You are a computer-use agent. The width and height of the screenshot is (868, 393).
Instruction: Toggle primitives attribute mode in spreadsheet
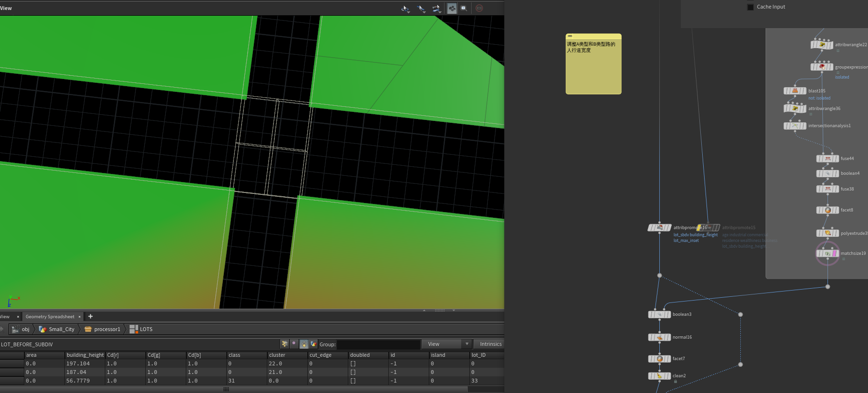304,344
